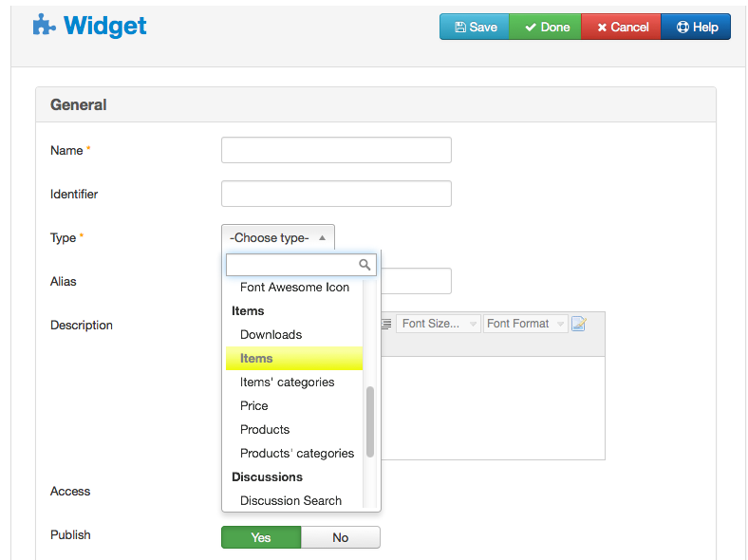Open the Help page
The image size is (748, 560).
click(x=696, y=27)
